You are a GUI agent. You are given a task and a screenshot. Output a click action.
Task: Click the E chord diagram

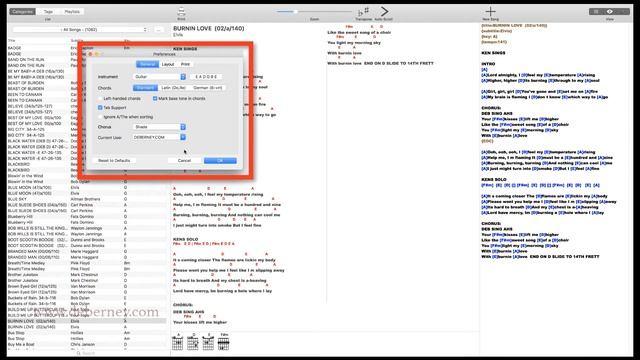[208, 342]
